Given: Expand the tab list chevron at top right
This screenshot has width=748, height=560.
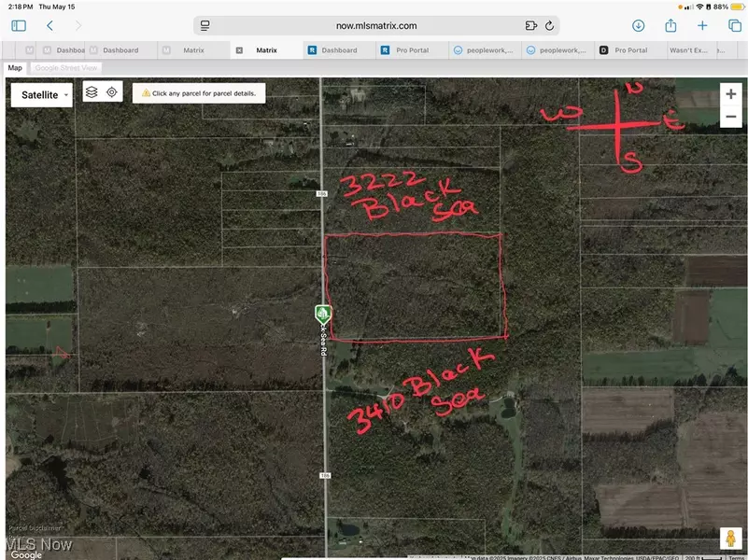Looking at the screenshot, I should pyautogui.click(x=742, y=49).
